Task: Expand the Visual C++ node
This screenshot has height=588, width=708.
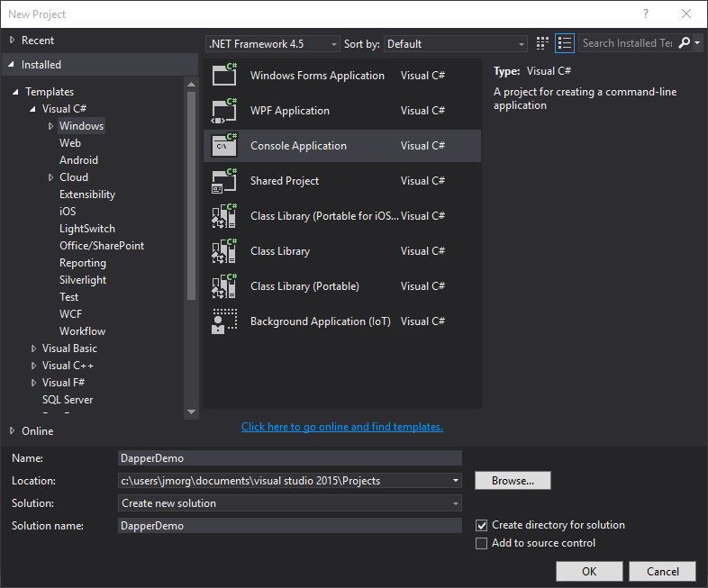Action: pos(33,366)
